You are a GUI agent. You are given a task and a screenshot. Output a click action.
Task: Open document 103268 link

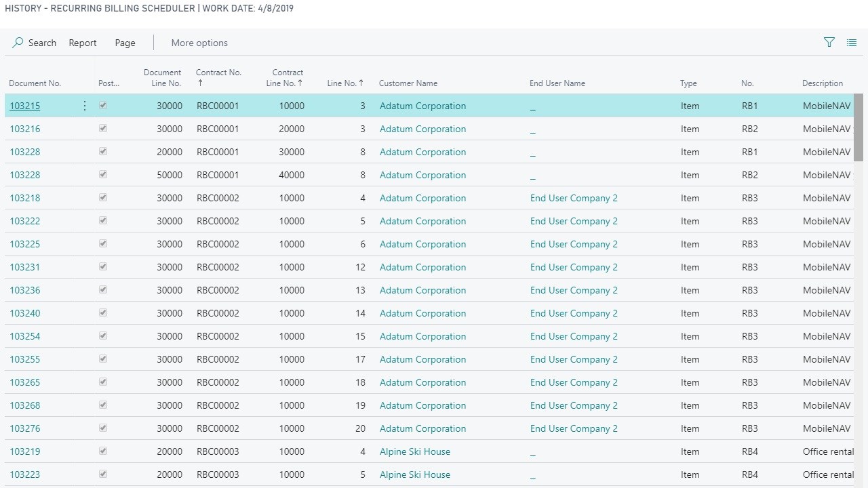pyautogui.click(x=25, y=405)
